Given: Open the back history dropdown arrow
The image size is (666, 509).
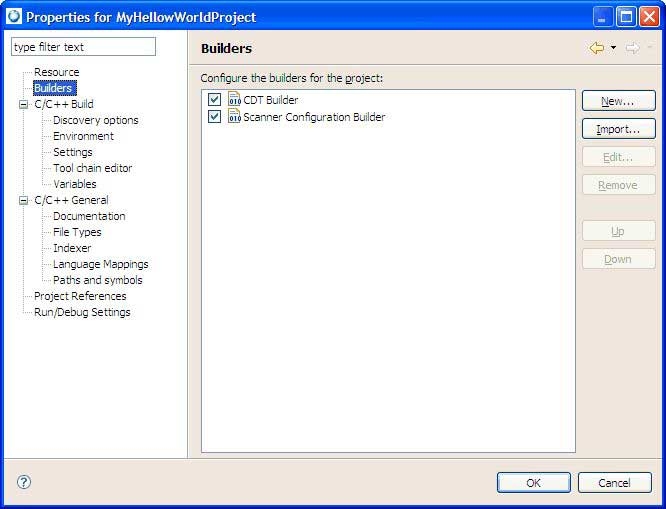Looking at the screenshot, I should click(613, 48).
